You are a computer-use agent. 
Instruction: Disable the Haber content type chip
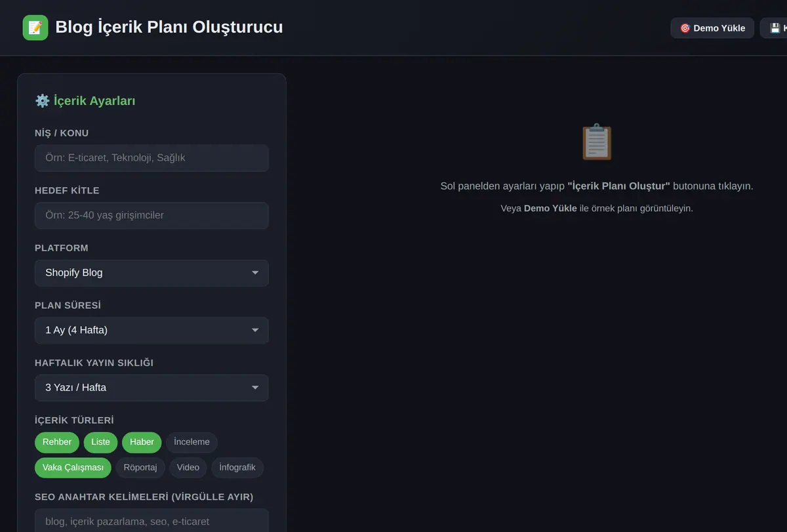[x=142, y=442]
